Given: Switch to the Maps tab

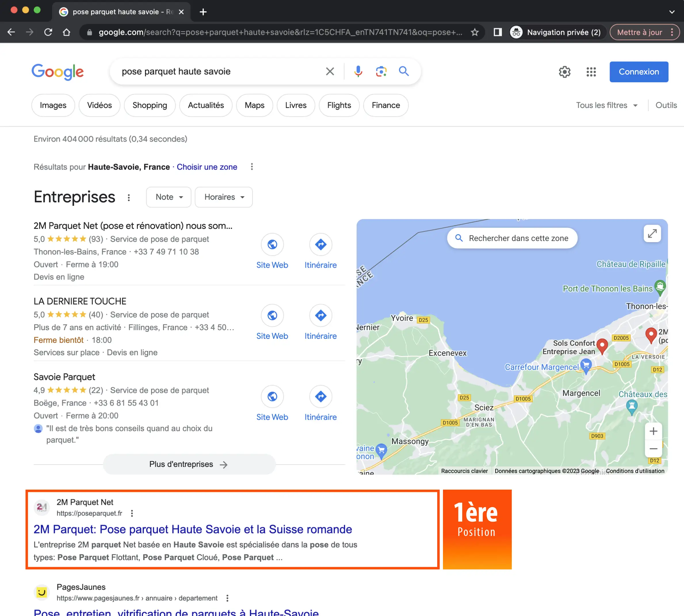Looking at the screenshot, I should coord(254,105).
